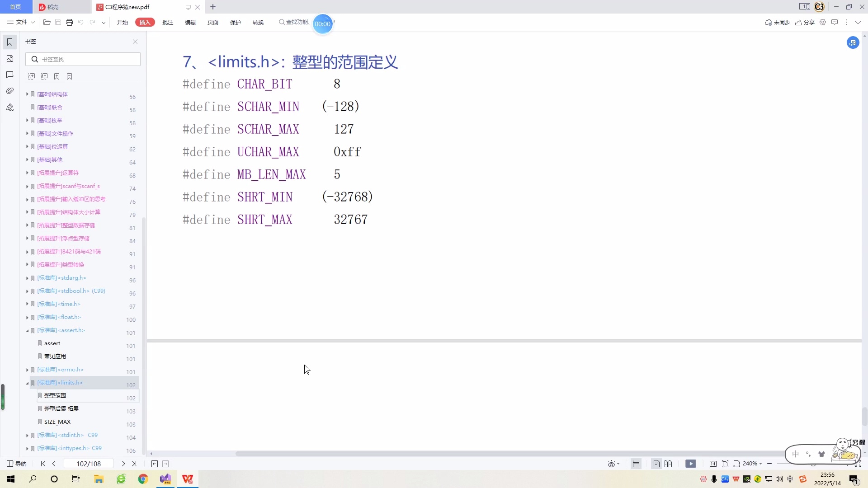Open the 批注 menu tab
The image size is (868, 488).
(168, 22)
